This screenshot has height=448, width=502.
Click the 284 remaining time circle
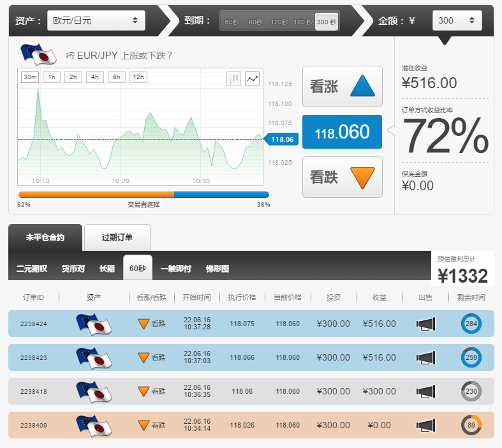(x=471, y=324)
